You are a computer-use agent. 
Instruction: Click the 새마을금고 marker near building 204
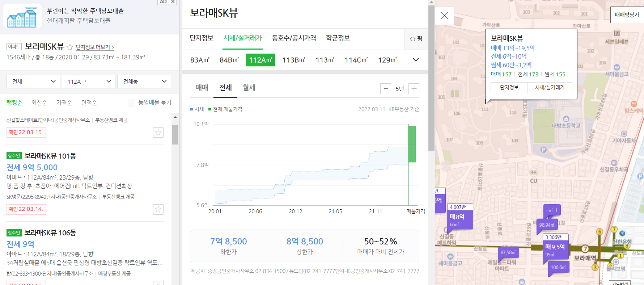pyautogui.click(x=617, y=67)
